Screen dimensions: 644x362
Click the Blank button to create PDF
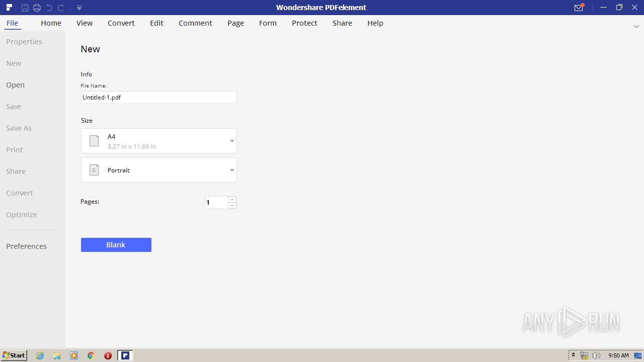click(116, 245)
